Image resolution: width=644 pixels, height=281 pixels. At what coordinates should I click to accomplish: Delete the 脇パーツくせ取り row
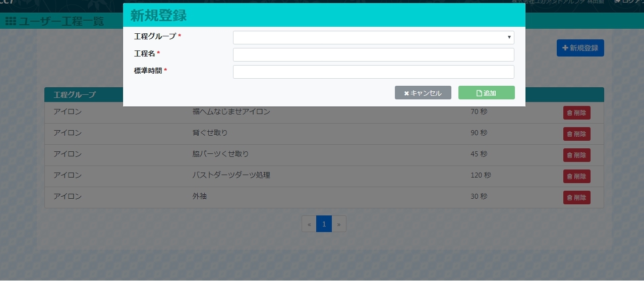pos(576,155)
